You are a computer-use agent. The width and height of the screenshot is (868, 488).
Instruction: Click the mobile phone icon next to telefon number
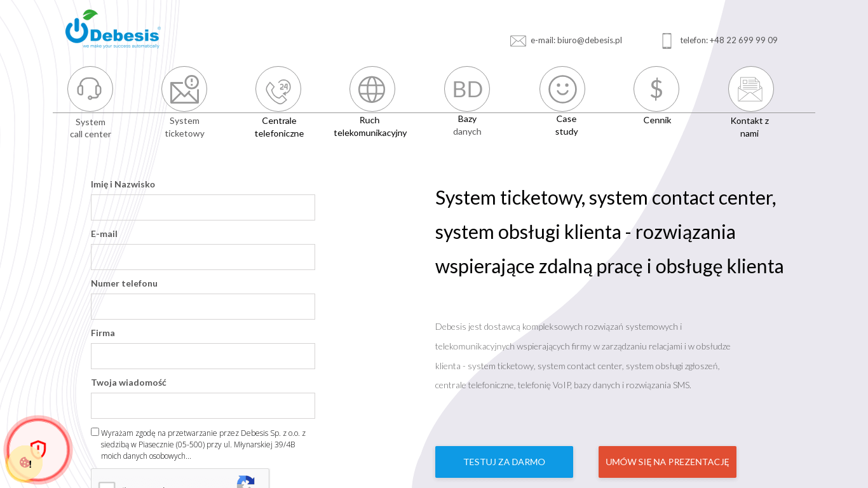click(x=667, y=40)
